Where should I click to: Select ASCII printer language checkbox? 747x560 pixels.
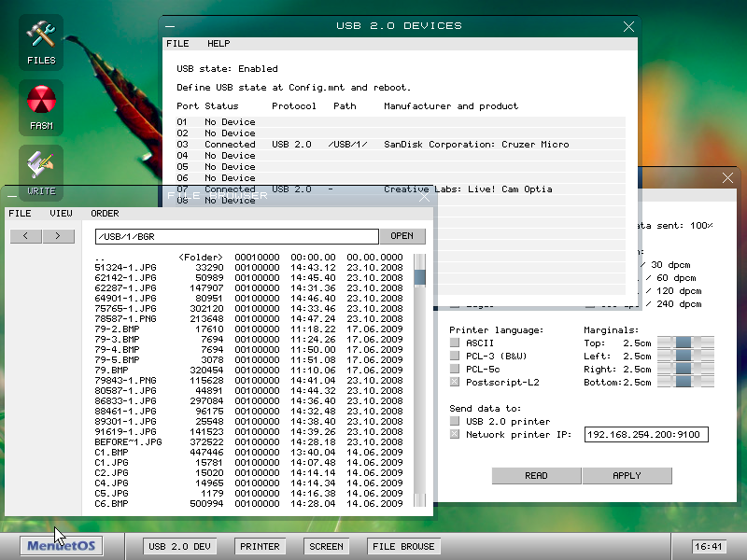tap(455, 343)
